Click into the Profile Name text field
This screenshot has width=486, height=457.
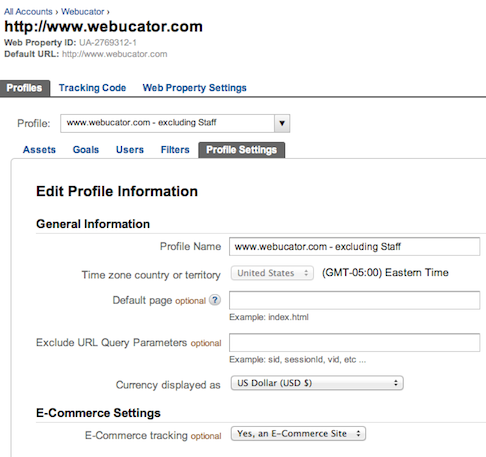pyautogui.click(x=354, y=247)
